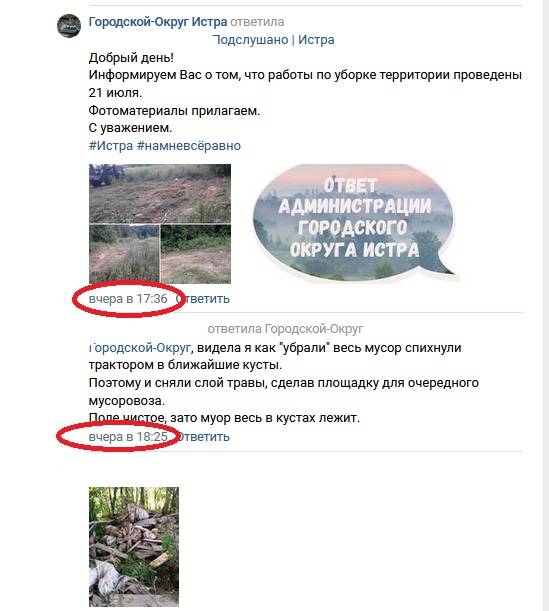Open the Городской-Округ mention in the reply text

140,348
